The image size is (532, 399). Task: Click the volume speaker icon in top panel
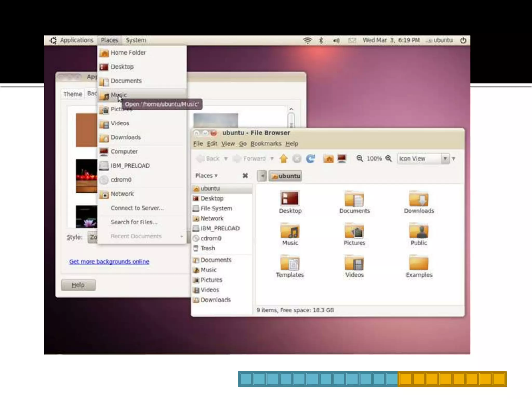tap(336, 41)
